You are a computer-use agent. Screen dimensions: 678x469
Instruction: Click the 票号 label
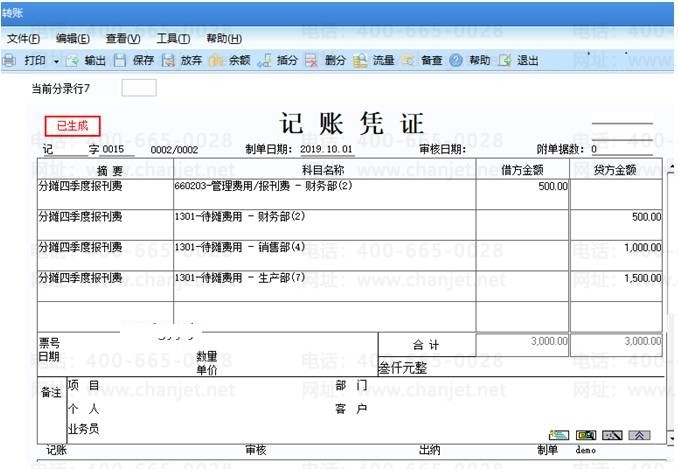pyautogui.click(x=49, y=343)
